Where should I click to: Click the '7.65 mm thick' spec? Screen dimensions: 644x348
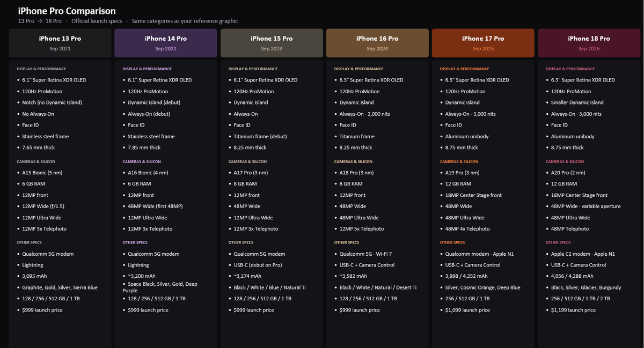click(x=39, y=147)
